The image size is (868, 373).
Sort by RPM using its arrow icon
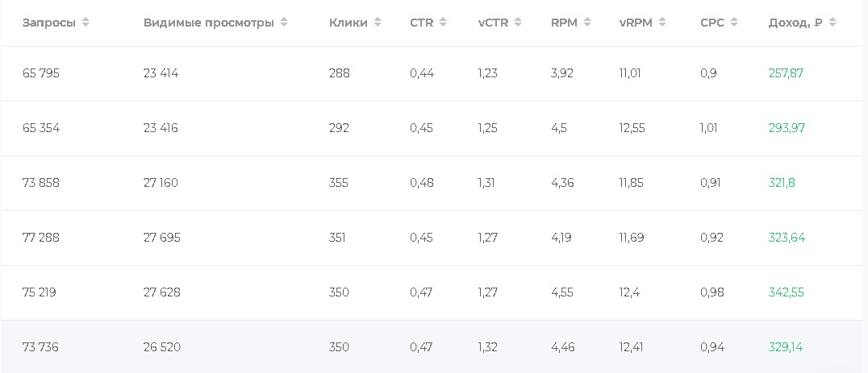coord(587,23)
